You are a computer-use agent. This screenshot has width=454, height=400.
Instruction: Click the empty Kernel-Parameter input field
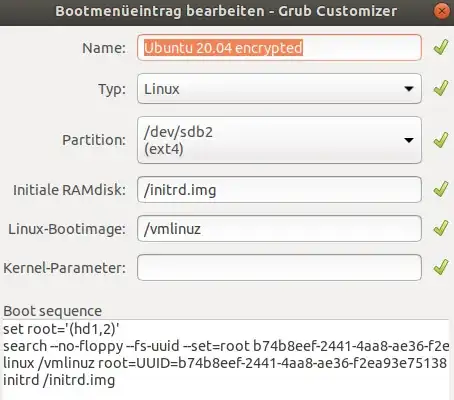pyautogui.click(x=279, y=268)
